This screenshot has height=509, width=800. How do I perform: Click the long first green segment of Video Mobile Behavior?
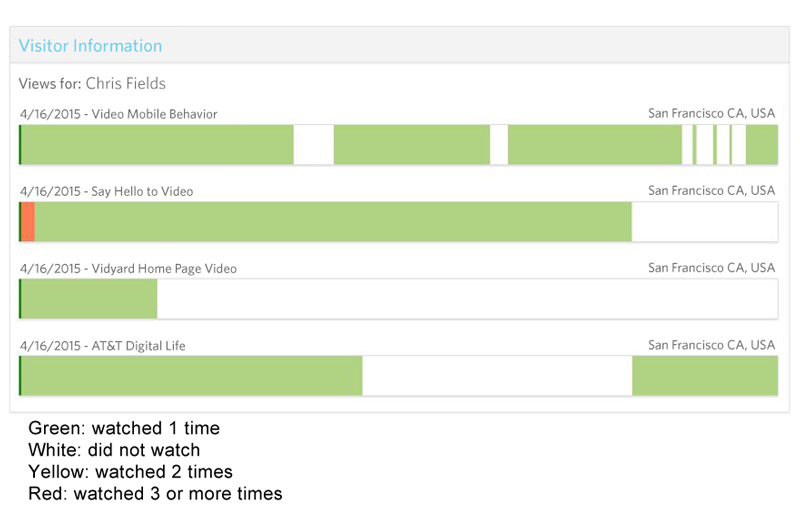coord(157,145)
